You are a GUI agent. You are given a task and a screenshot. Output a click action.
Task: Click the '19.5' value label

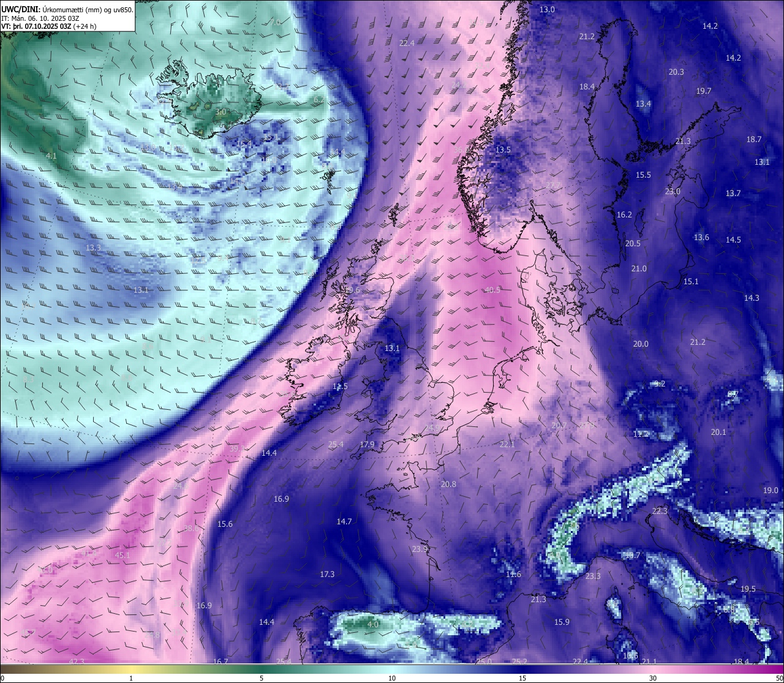(x=748, y=589)
